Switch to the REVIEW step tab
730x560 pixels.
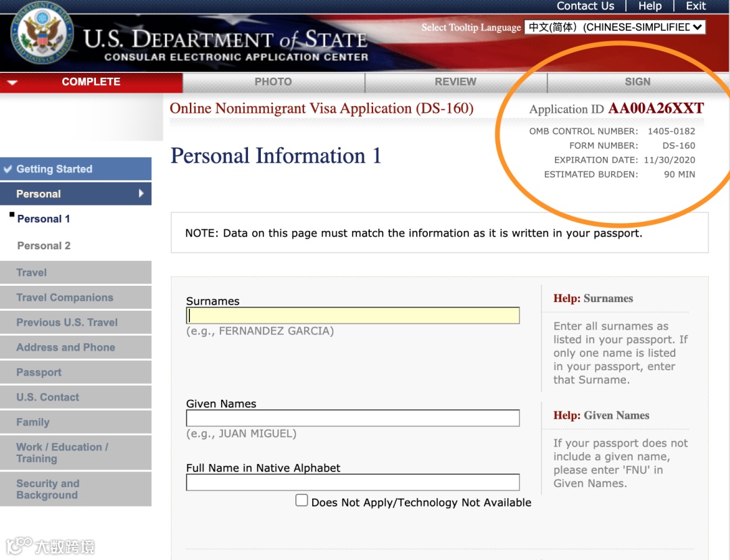(456, 82)
